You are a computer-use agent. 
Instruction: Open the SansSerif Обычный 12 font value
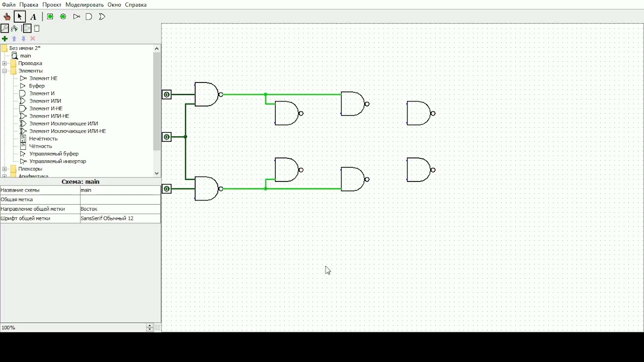point(120,219)
